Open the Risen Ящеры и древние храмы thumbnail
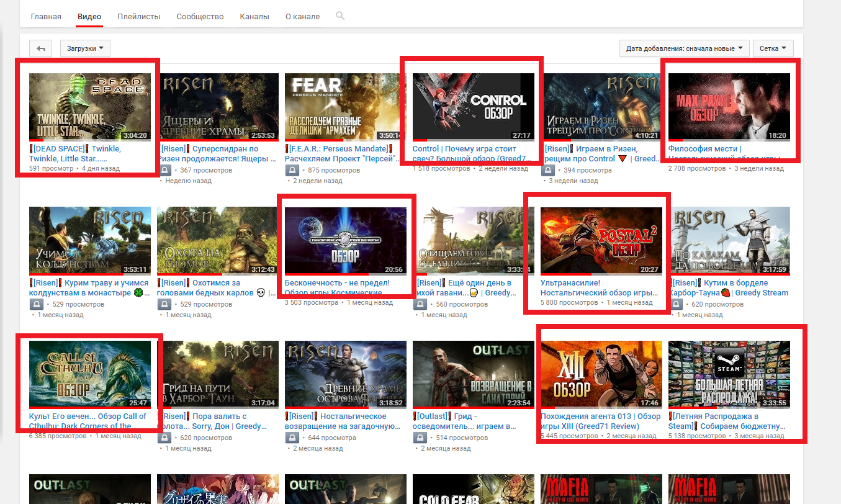The image size is (841, 504). coord(218,107)
